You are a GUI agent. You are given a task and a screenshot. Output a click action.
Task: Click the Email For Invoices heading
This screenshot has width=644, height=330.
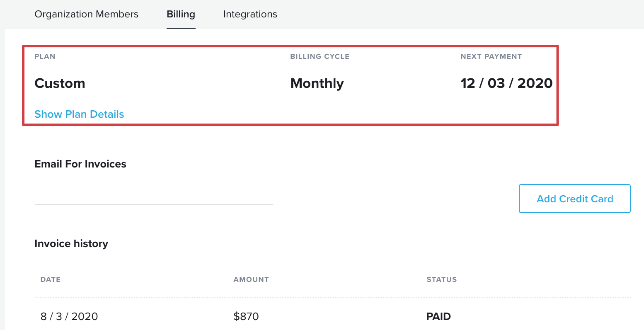80,164
